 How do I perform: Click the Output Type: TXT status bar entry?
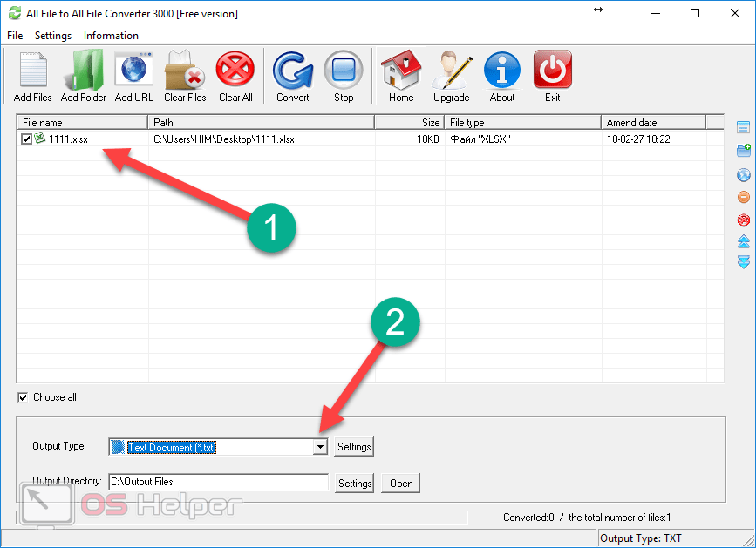[x=641, y=538]
